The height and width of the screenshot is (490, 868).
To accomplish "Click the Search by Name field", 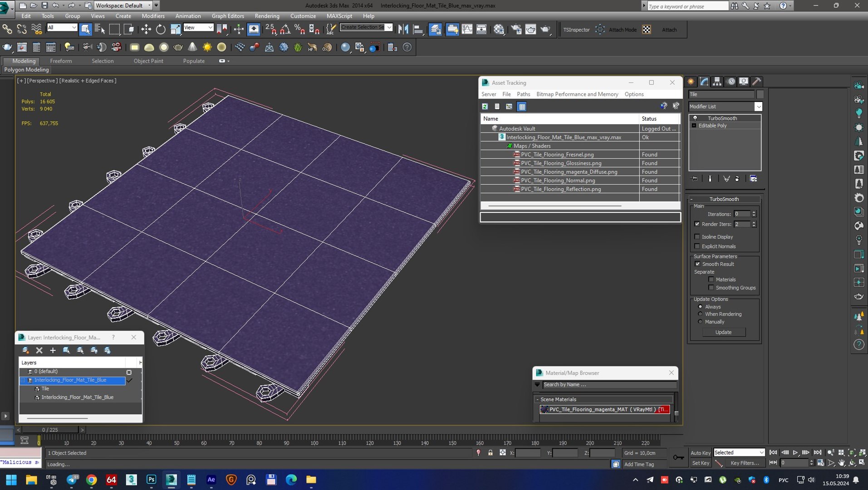I will pos(609,385).
